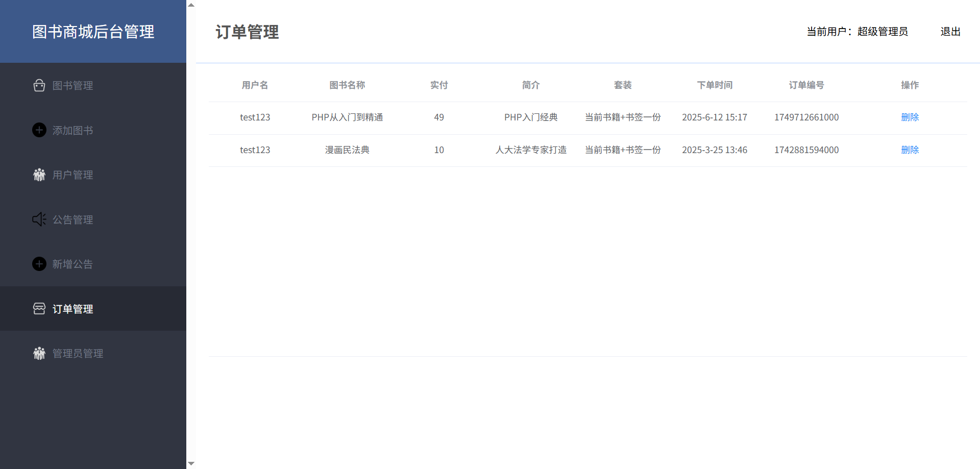This screenshot has height=469, width=980.
Task: Click test123 in the 漫画民法典 row
Action: [255, 150]
